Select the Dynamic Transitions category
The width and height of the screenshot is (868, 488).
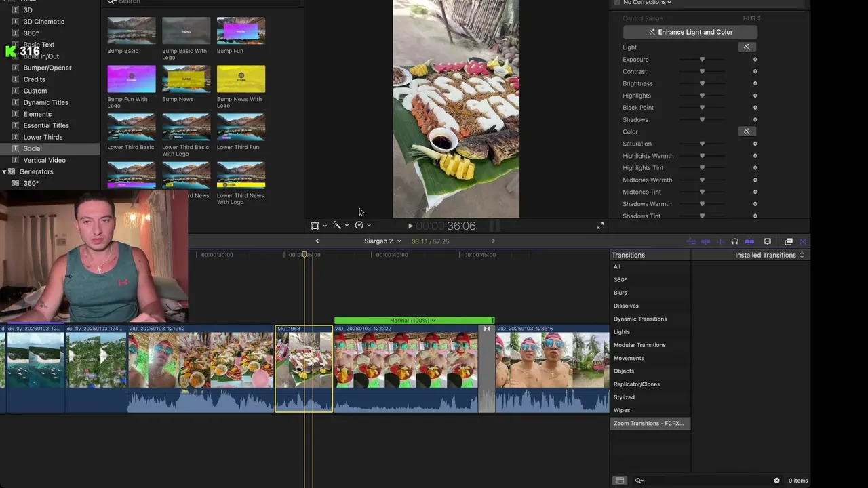point(640,319)
